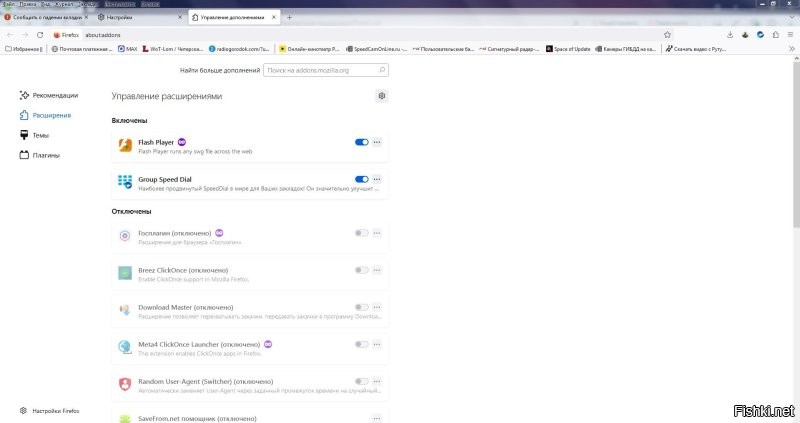Image resolution: width=800 pixels, height=423 pixels.
Task: Open Файл in the menu bar
Action: point(9,4)
